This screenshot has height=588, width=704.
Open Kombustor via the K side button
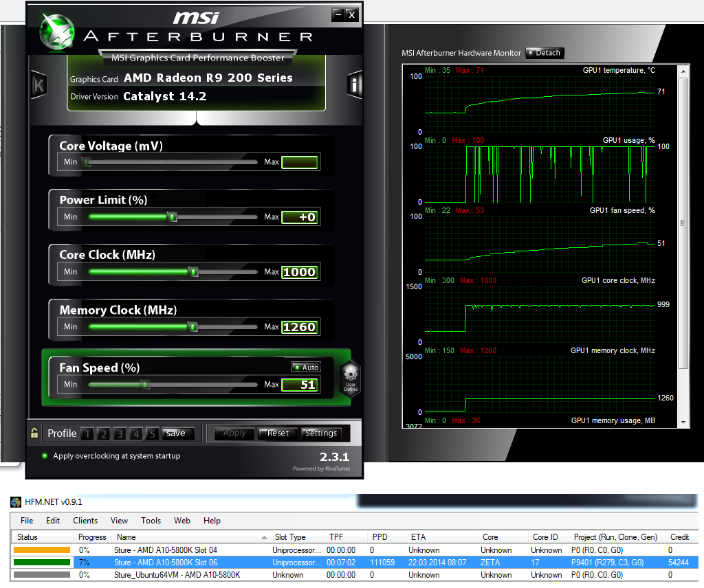pos(38,84)
